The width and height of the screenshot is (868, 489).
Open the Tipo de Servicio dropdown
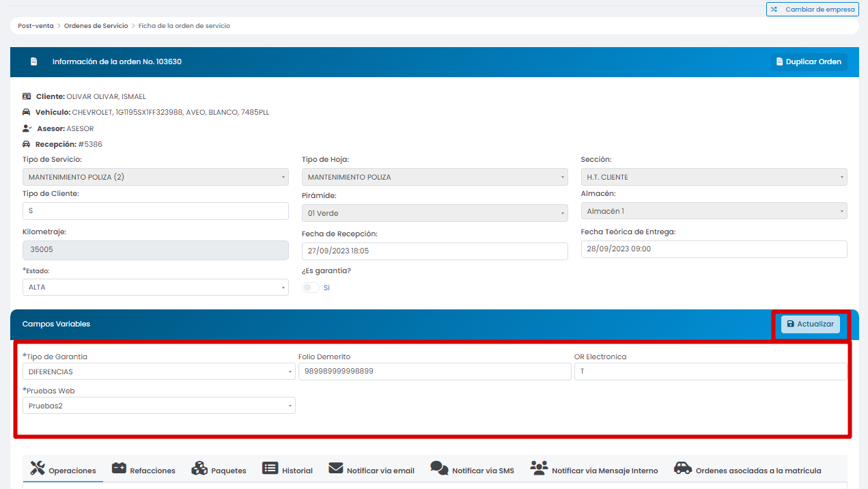156,177
